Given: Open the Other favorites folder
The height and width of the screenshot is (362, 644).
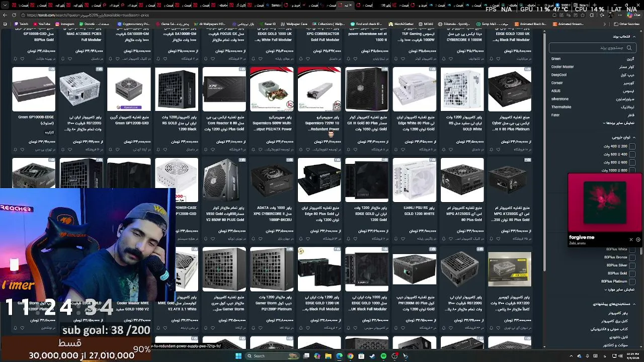Looking at the screenshot, I should pos(626,24).
